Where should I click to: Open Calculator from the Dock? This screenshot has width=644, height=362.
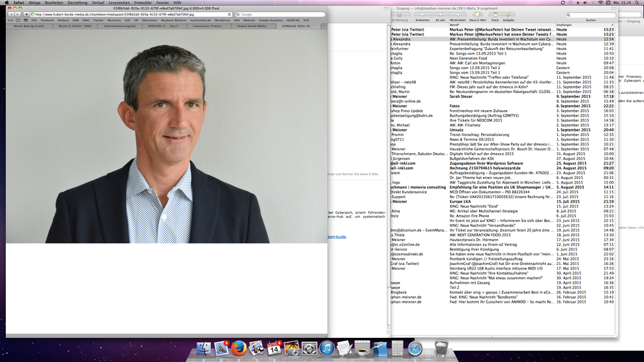[397, 348]
